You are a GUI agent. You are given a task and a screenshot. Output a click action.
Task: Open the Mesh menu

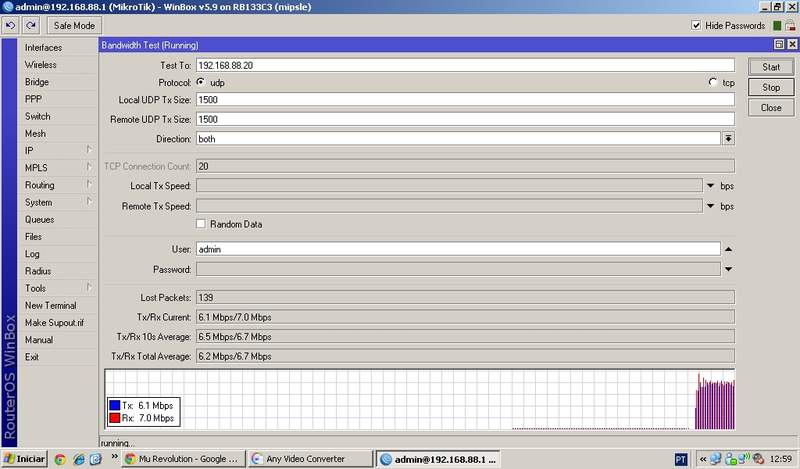click(35, 133)
